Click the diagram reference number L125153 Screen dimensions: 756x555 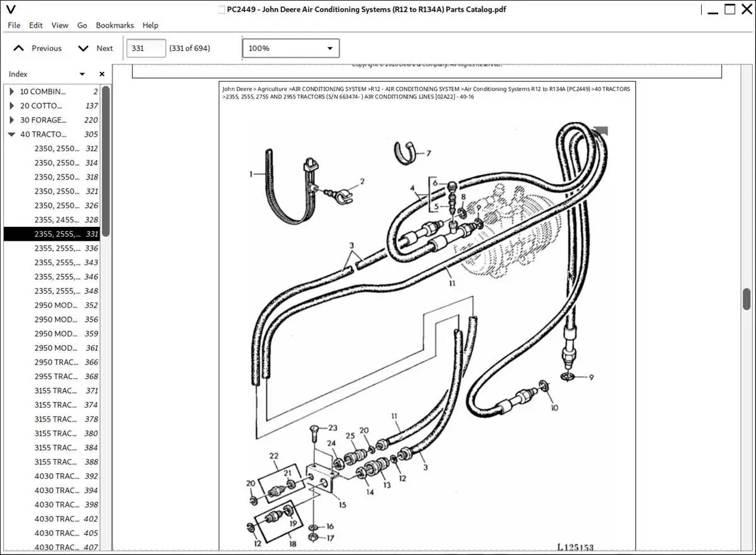[575, 547]
